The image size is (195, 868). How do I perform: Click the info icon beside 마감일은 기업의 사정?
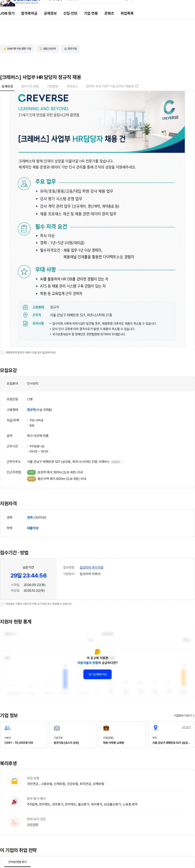tap(2, 604)
